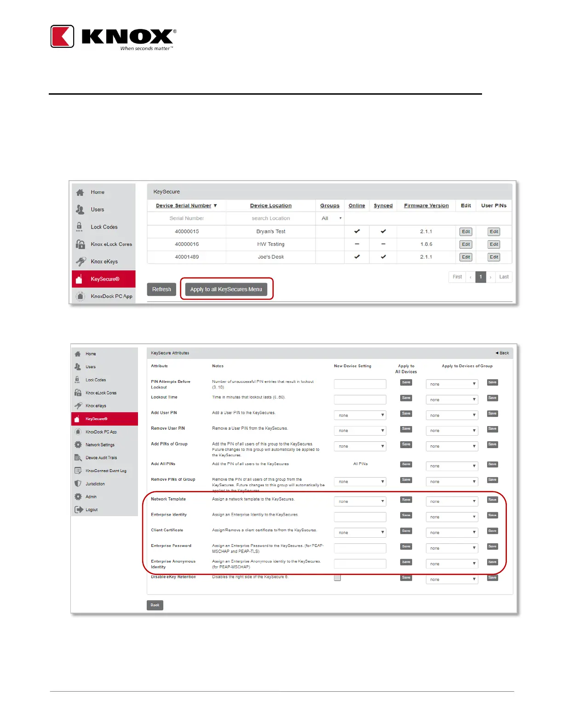Go to Last page in pagination
Viewport: 563px width, 728px height.
[x=504, y=277]
